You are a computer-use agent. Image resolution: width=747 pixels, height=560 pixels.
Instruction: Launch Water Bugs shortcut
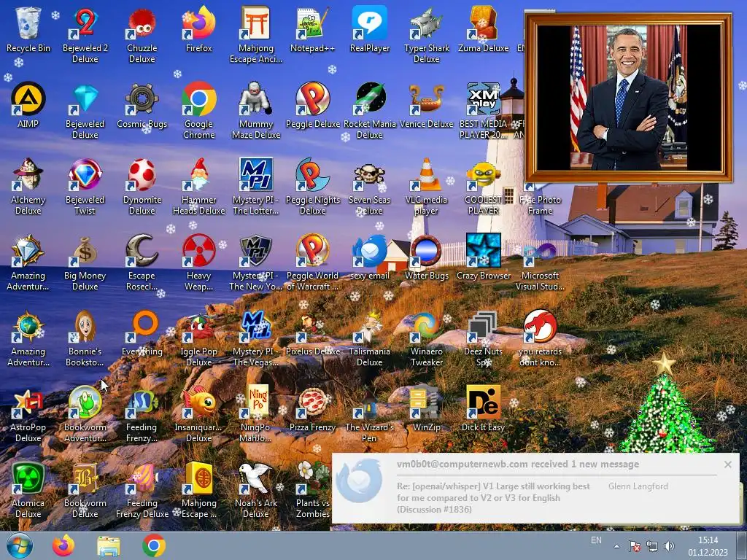tap(426, 257)
